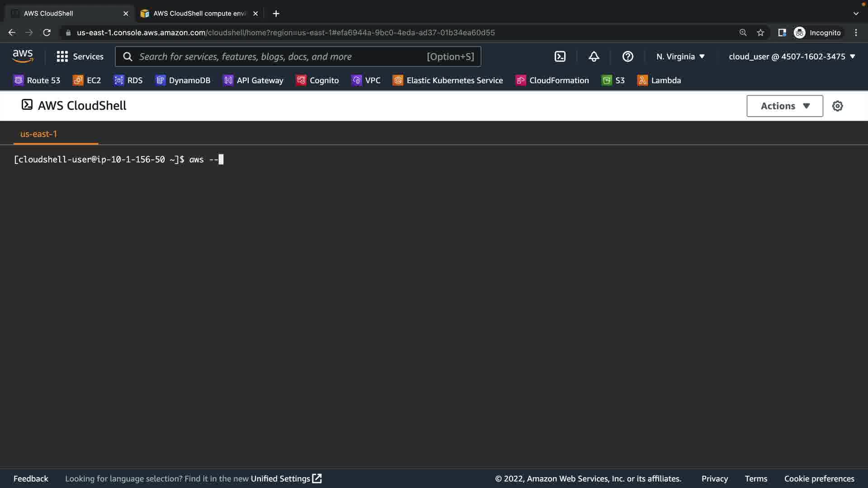Open the Services menu

(x=80, y=56)
